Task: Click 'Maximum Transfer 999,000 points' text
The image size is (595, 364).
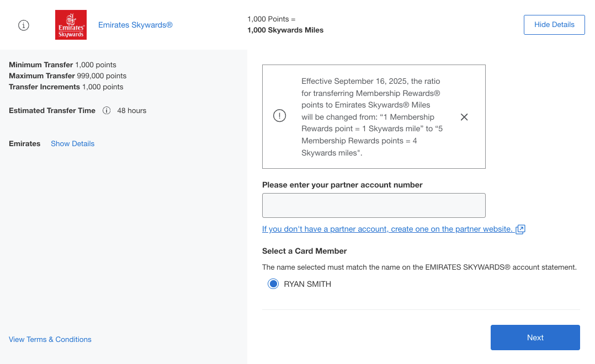Action: tap(67, 76)
